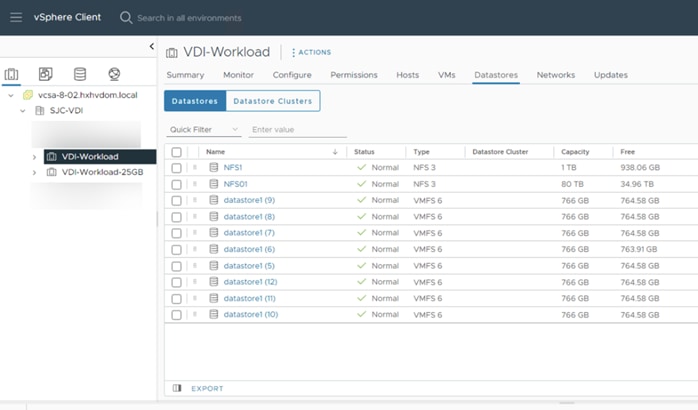Open the Quick Filter dropdown
The width and height of the screenshot is (698, 410).
[x=204, y=130]
